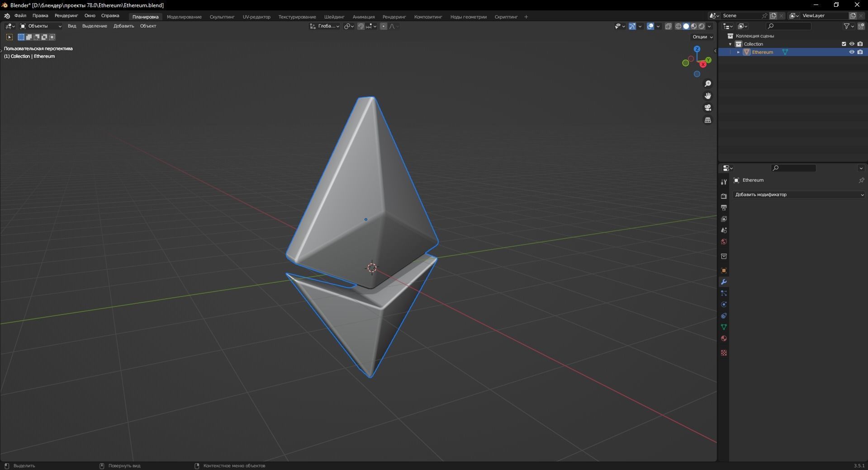Open the viewport Options dropdown

click(x=702, y=37)
